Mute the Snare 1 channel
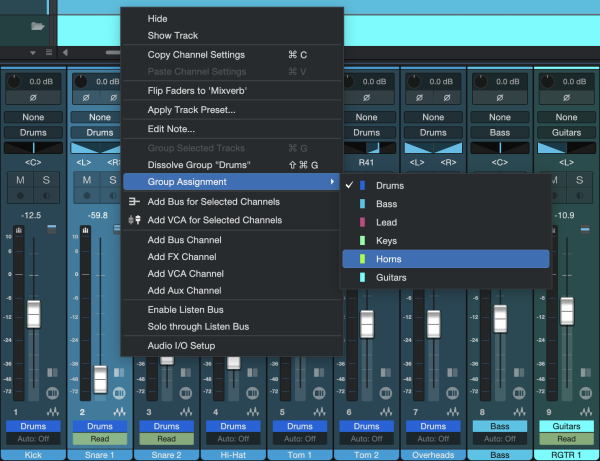The image size is (600, 461). (87, 180)
